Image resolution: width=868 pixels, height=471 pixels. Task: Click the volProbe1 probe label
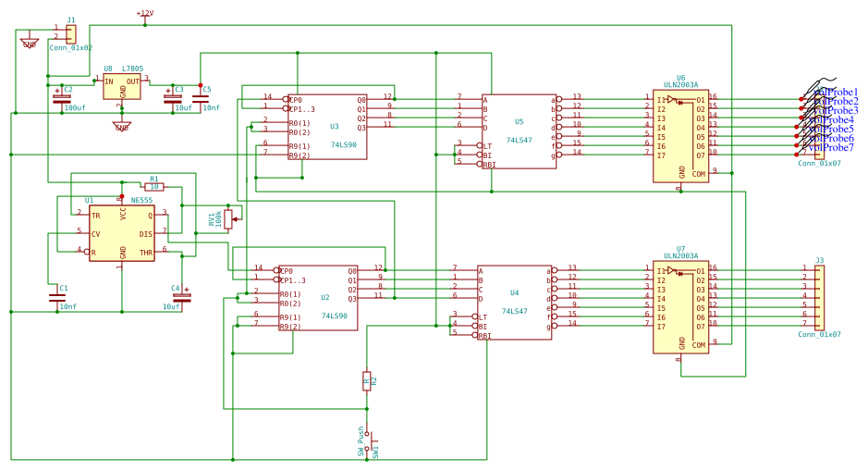[x=836, y=92]
